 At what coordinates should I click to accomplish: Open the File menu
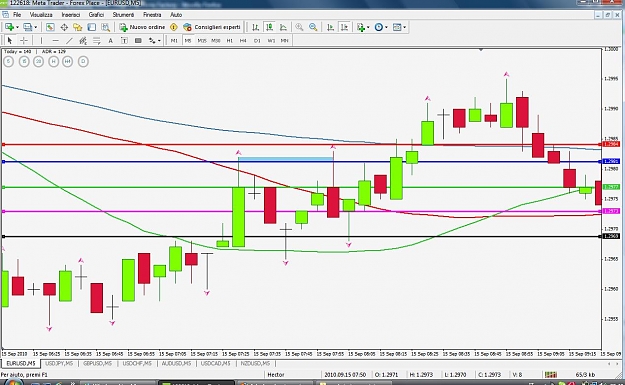point(17,15)
